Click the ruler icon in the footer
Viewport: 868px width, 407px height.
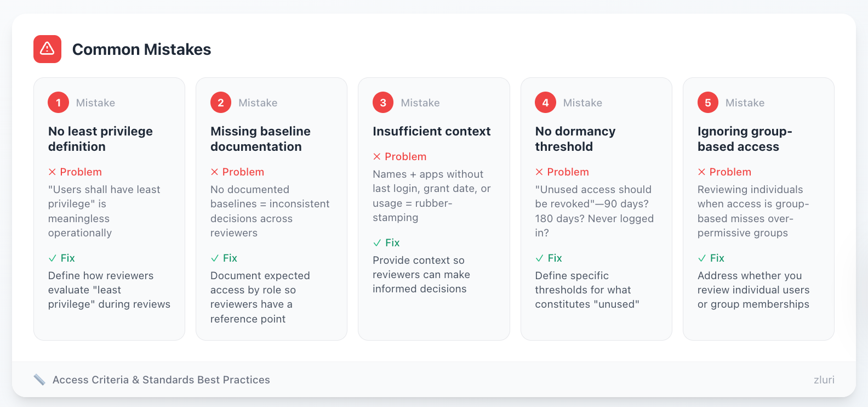(39, 380)
